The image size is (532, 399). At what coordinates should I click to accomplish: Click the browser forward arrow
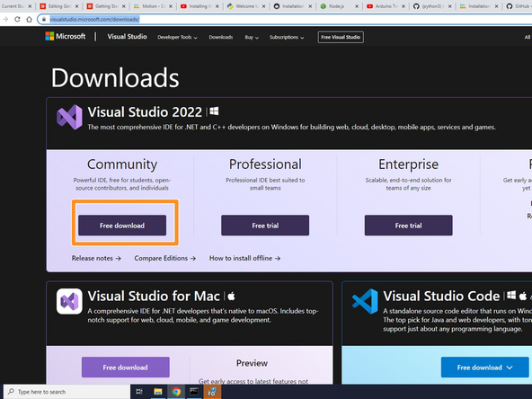(x=5, y=20)
